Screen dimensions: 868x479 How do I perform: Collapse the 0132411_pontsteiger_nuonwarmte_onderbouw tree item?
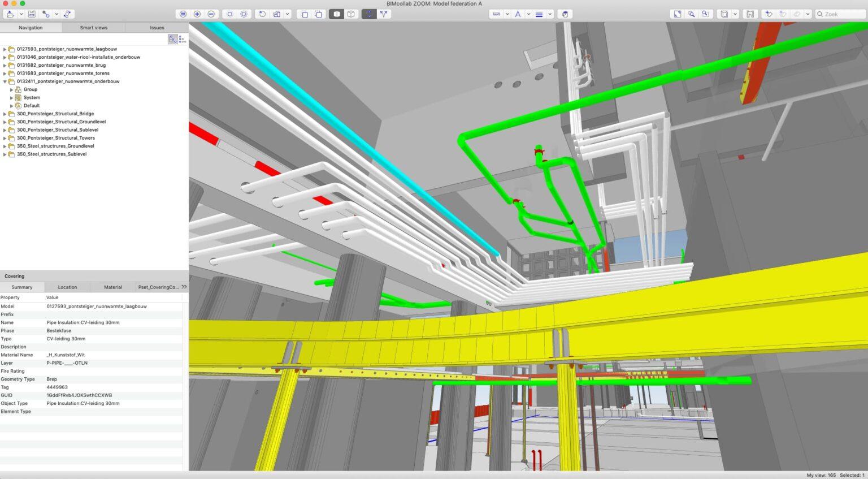pos(5,81)
